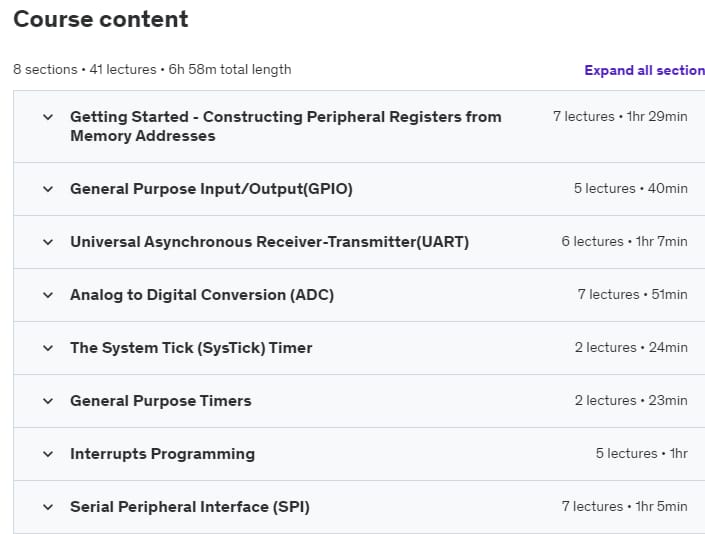The width and height of the screenshot is (705, 534).
Task: Click the '6 lectures • 1hr 7min' text
Action: point(624,241)
